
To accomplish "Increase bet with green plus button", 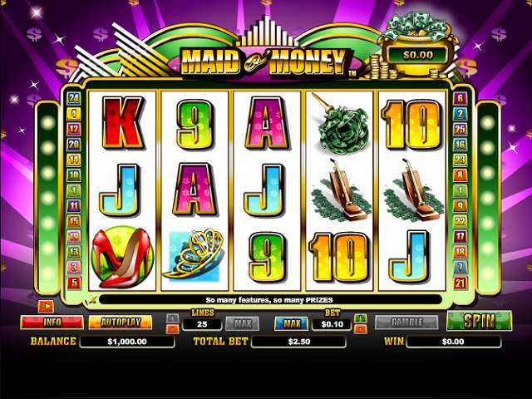I will click(360, 318).
